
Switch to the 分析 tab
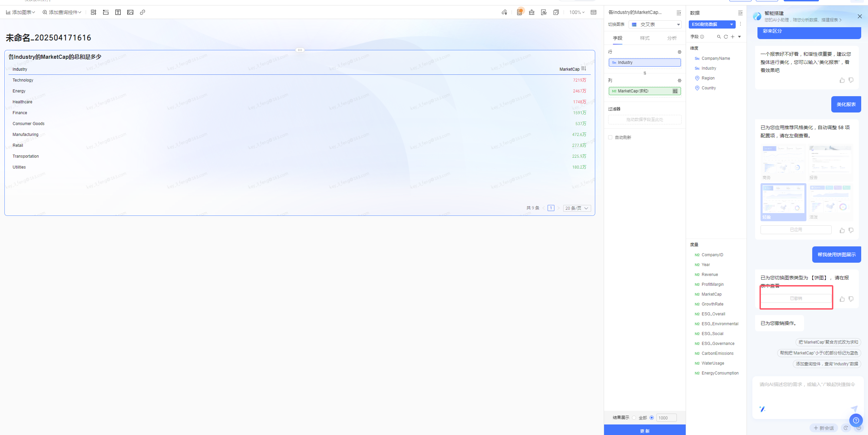point(672,38)
